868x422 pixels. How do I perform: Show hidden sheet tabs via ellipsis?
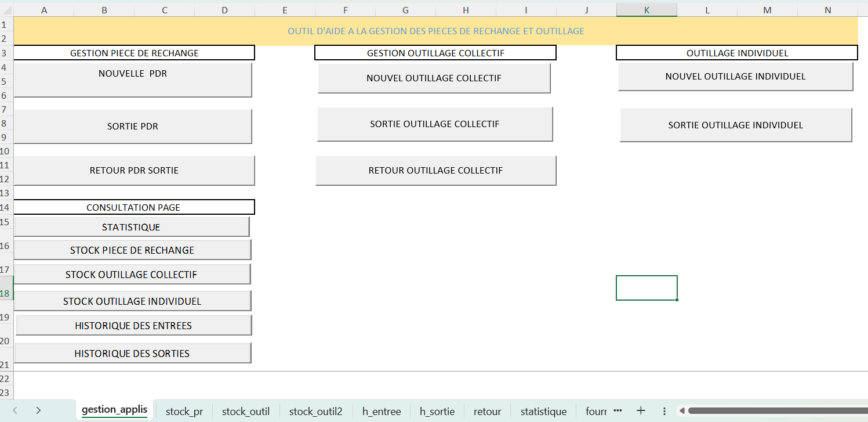(x=618, y=410)
